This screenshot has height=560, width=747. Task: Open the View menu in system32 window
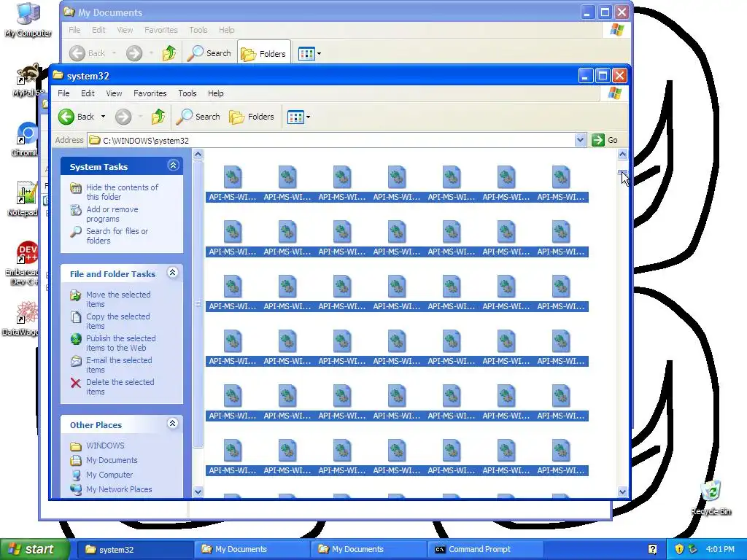pos(114,93)
